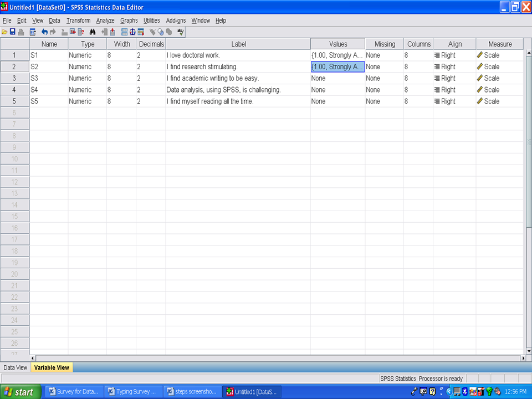The height and width of the screenshot is (399, 532).
Task: Click the Find binoculars icon
Action: point(93,32)
